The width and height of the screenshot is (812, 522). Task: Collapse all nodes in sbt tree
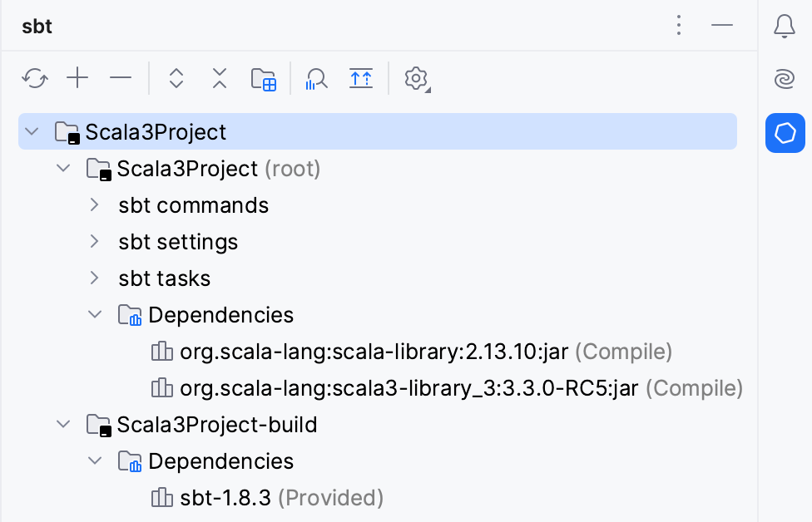pyautogui.click(x=220, y=79)
